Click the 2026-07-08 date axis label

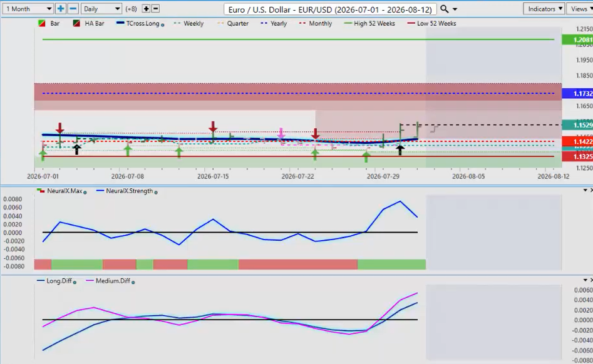(x=128, y=176)
